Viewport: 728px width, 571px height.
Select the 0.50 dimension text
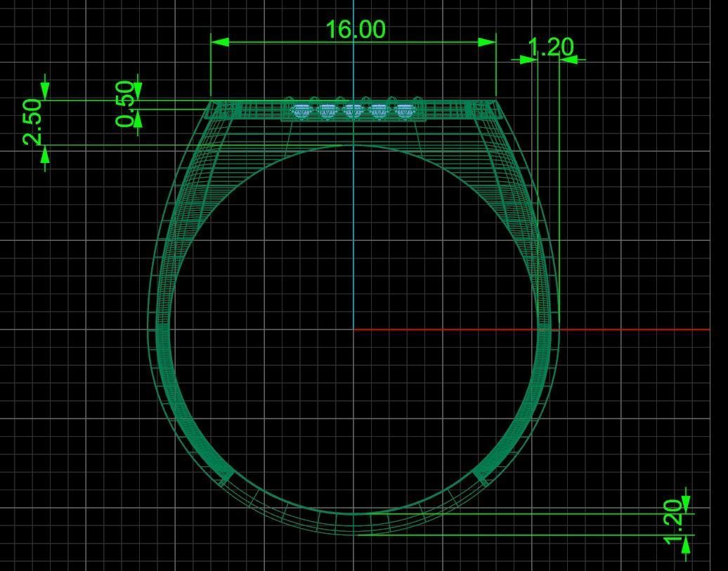click(125, 104)
